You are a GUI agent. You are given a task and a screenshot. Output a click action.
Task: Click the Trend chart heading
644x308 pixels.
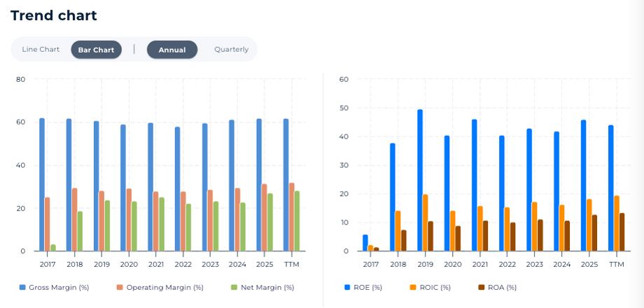[x=54, y=15]
